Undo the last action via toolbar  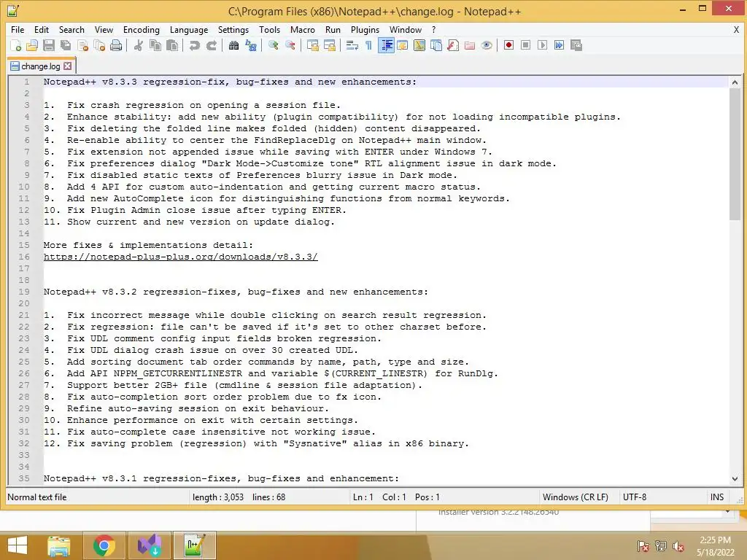coord(194,45)
